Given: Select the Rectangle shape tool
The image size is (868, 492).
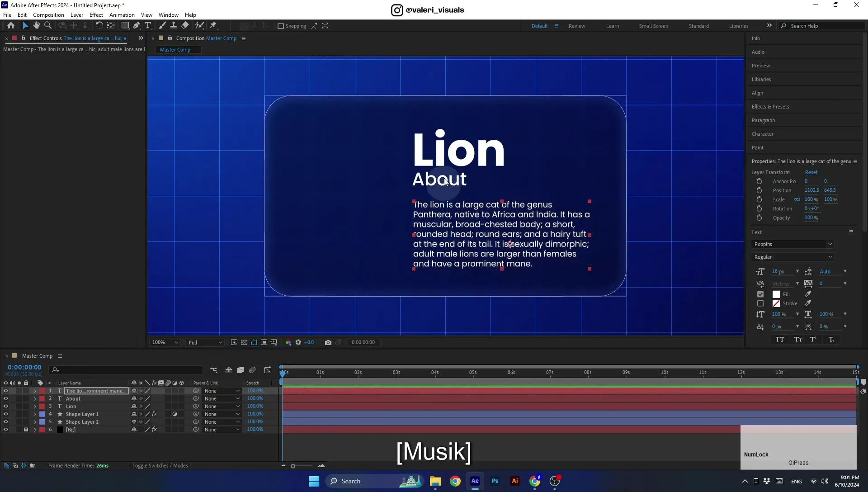Looking at the screenshot, I should pyautogui.click(x=125, y=26).
